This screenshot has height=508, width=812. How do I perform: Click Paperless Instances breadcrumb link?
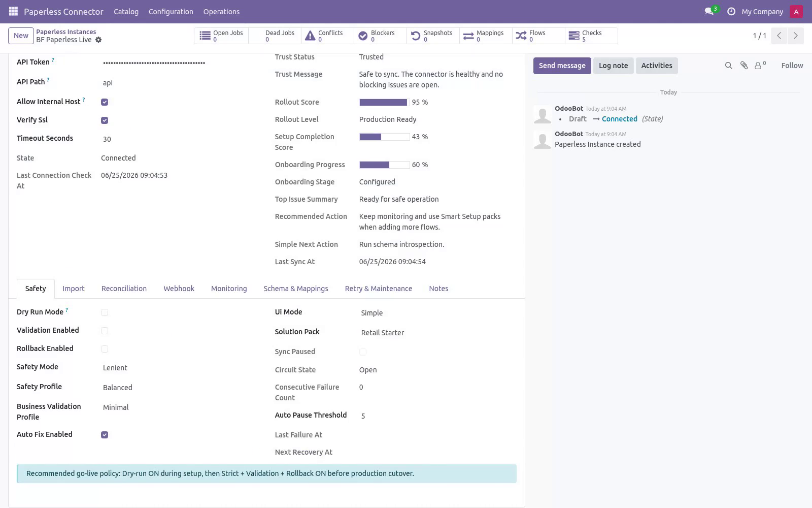pyautogui.click(x=66, y=31)
